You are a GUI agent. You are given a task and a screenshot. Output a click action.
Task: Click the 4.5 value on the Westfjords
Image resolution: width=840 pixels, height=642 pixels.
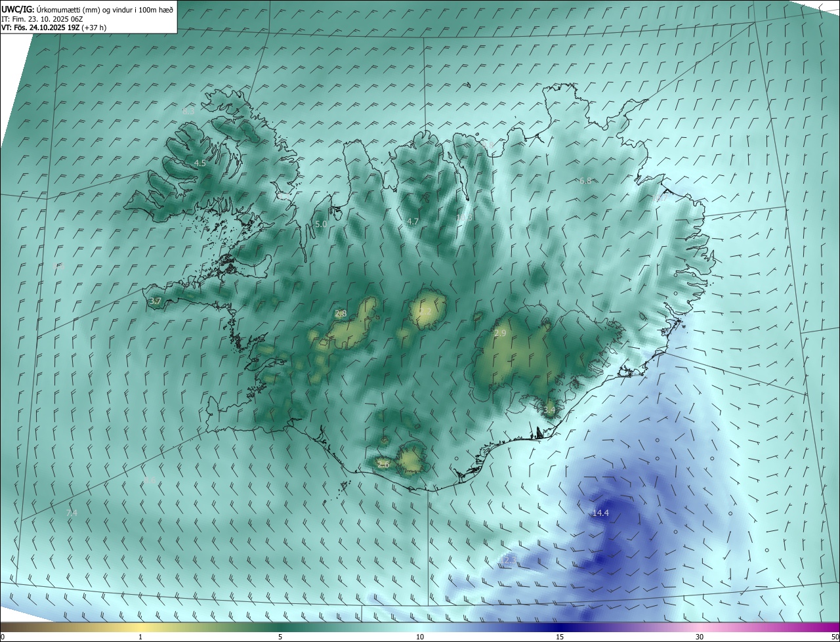point(200,163)
